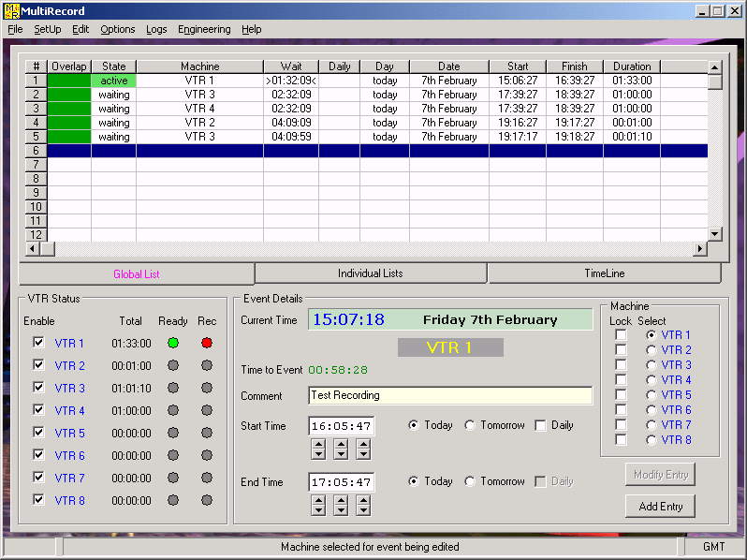Screen dimensions: 747x560
Task: Choose Tomorrow for the End Time
Action: click(470, 481)
